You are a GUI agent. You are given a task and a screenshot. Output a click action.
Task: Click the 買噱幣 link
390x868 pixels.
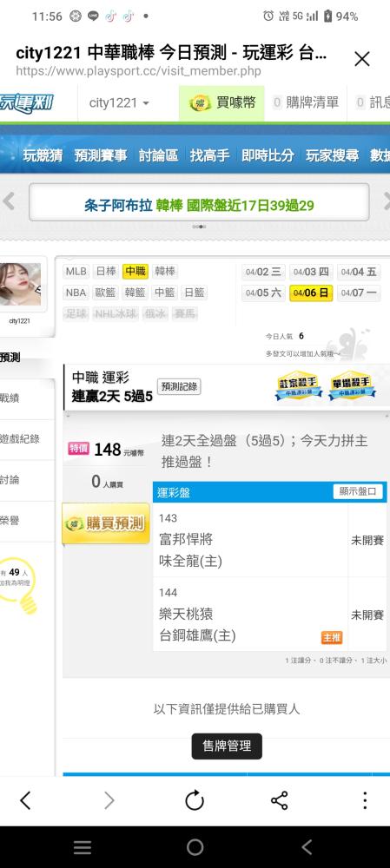(222, 103)
